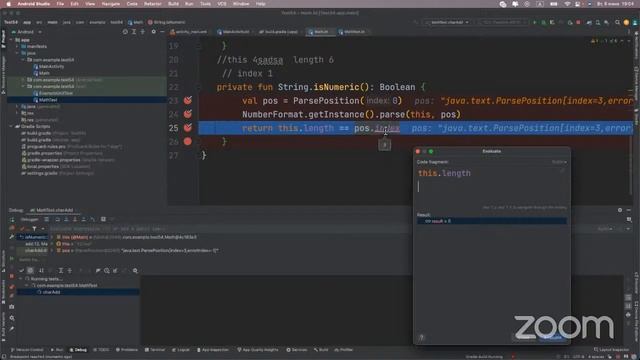
Task: Toggle the breakpoint on line 25
Action: pyautogui.click(x=188, y=128)
